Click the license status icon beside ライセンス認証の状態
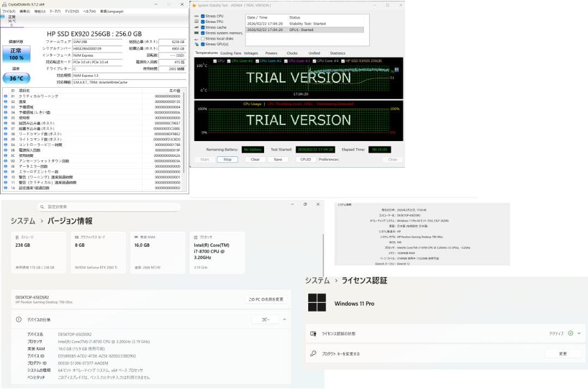The width and height of the screenshot is (588, 390). coord(313,333)
